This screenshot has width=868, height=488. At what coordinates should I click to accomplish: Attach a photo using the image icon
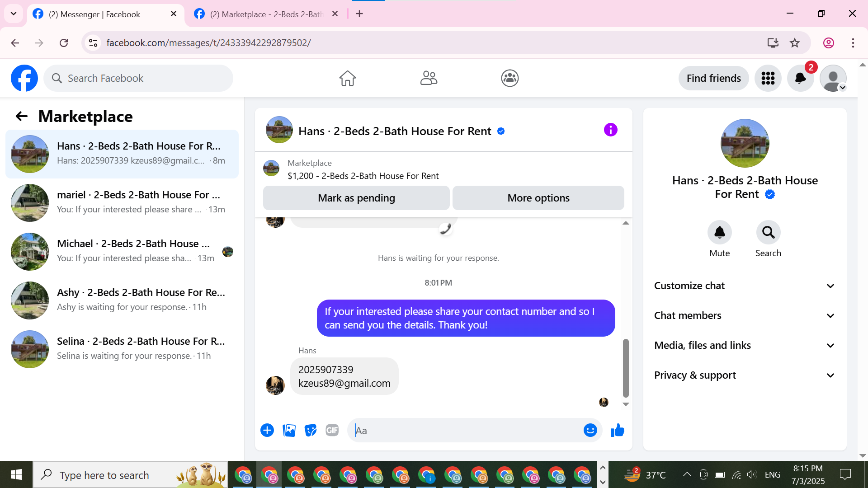289,431
